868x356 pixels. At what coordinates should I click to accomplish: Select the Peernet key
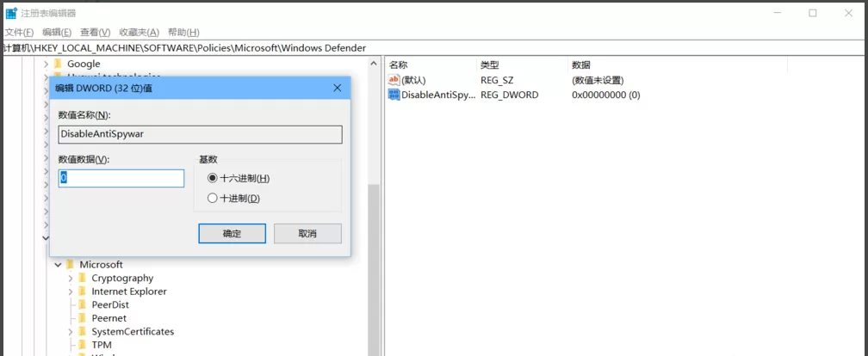point(109,318)
